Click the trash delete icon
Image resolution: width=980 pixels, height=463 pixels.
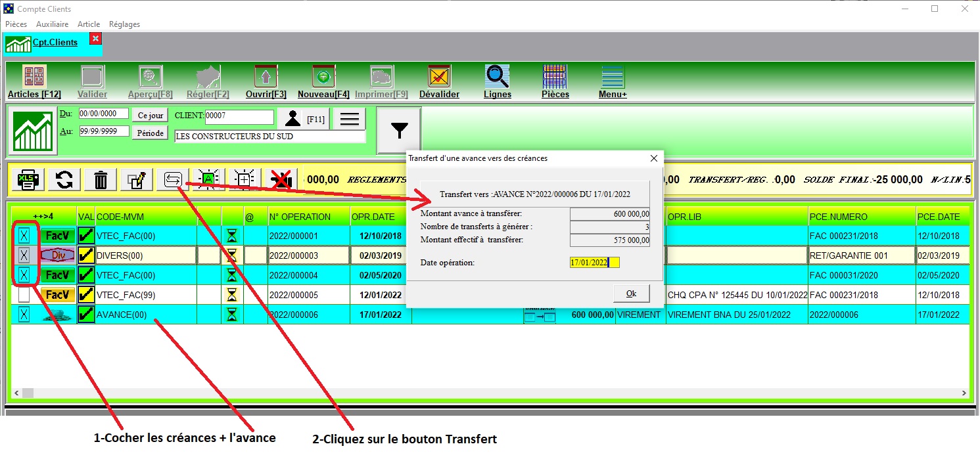[x=101, y=179]
